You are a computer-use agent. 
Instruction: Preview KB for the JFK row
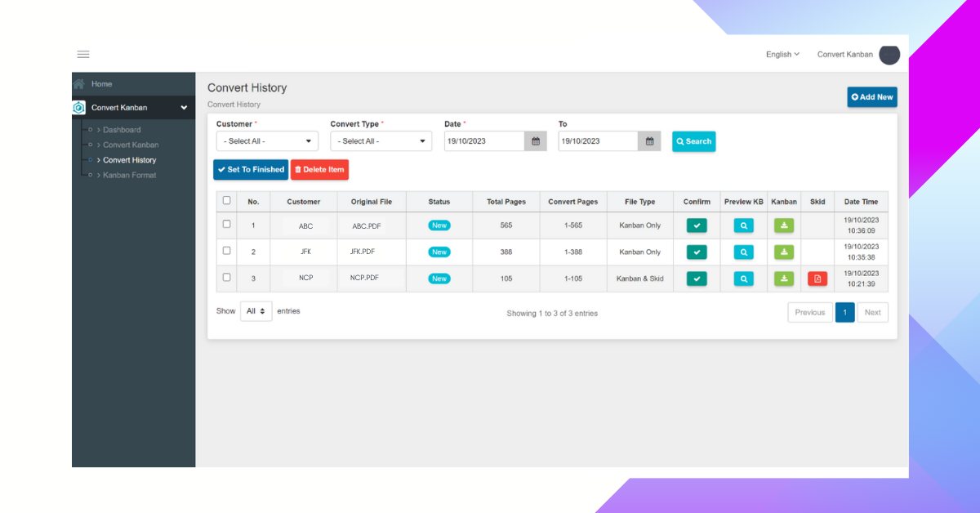(743, 252)
